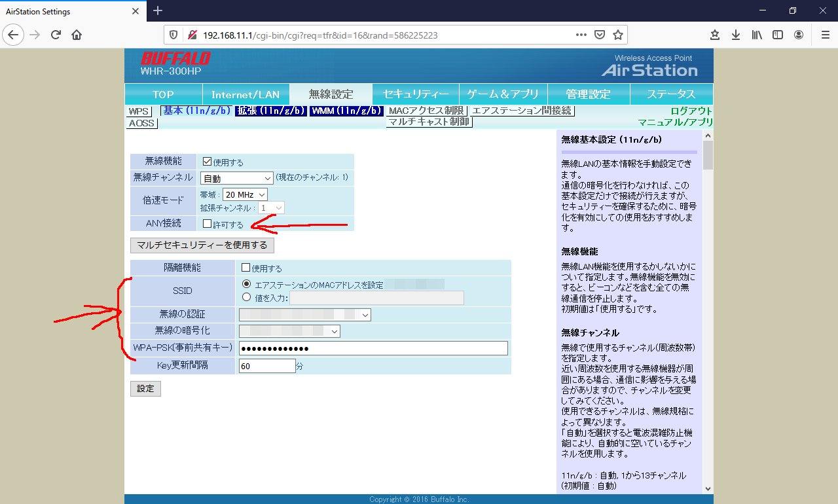Click the Key更新間隔 field showing 60

[267, 366]
